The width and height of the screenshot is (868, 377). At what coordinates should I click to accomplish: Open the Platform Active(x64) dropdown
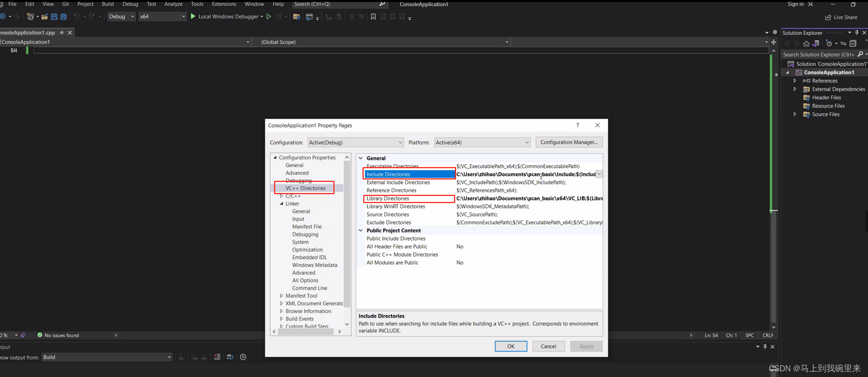pos(482,142)
